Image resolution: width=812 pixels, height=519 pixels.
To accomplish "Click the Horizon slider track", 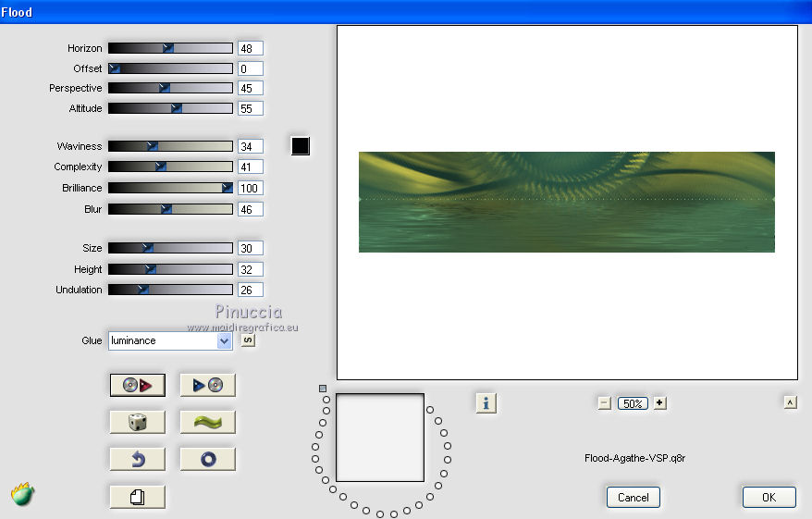I will tap(170, 48).
